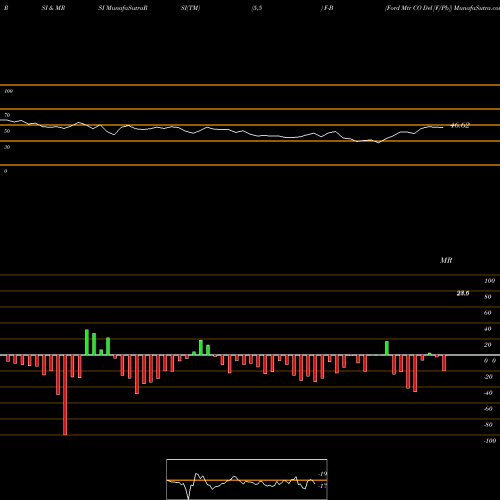Click the RSI left-axis label 100
The image size is (500, 500).
pyautogui.click(x=8, y=91)
